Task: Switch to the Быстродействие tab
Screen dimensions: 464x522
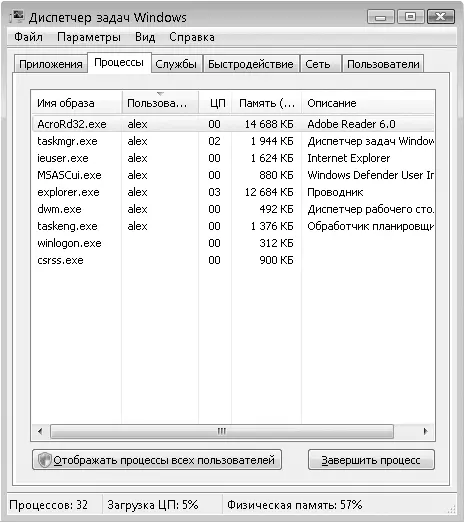Action: pos(251,64)
